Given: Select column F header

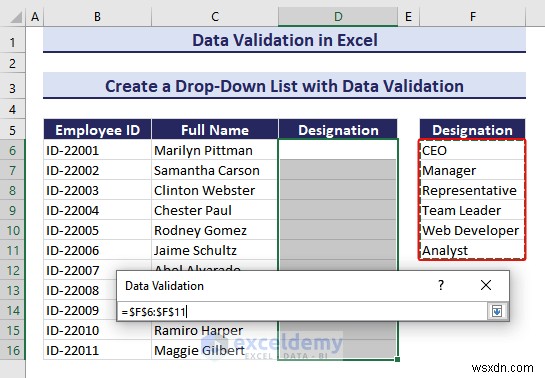Looking at the screenshot, I should [473, 17].
